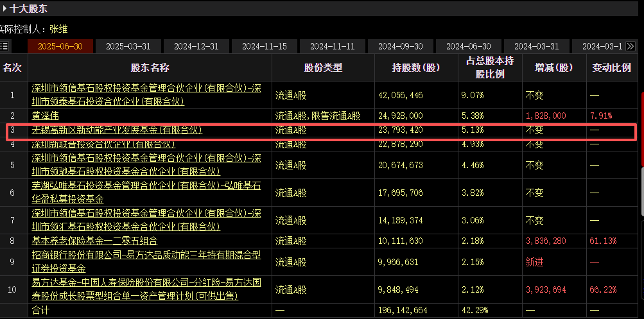This screenshot has width=644, height=319.
Task: Open the list view icon beside date tabs
Action: coord(4,46)
